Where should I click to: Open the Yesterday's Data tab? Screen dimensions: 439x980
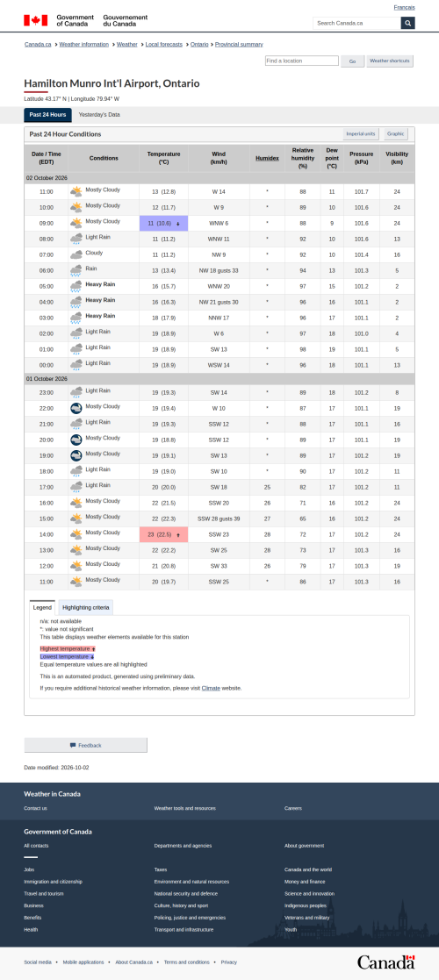click(99, 115)
